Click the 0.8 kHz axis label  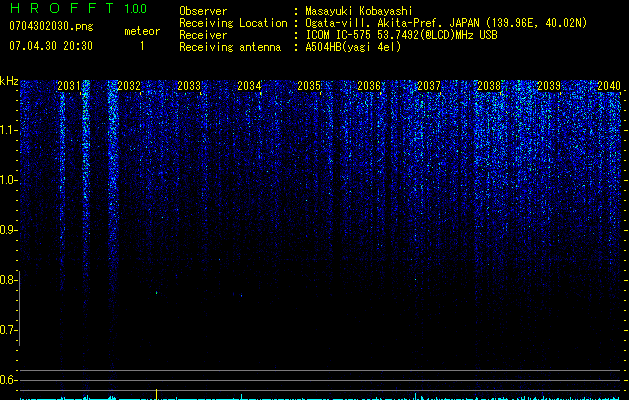[8, 280]
